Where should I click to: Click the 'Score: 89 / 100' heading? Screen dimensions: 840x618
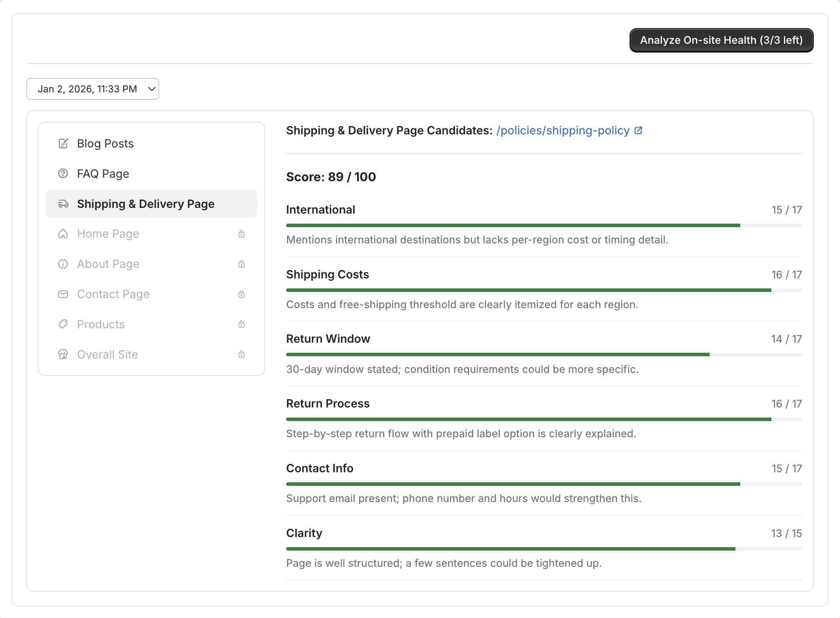coord(331,177)
